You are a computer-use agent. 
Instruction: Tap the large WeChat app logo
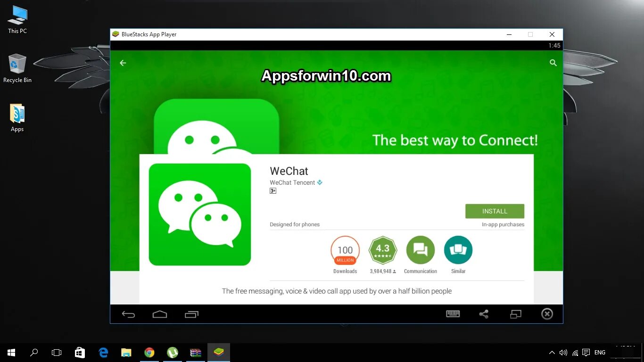coord(200,214)
